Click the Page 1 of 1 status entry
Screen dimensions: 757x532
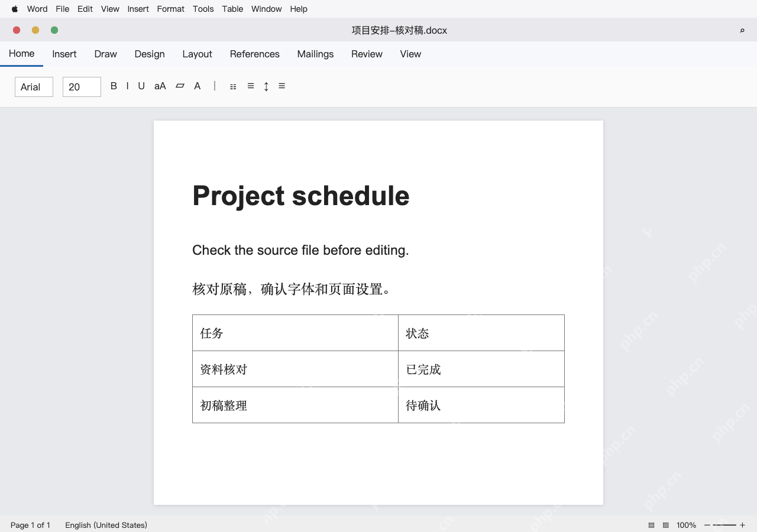(x=30, y=525)
